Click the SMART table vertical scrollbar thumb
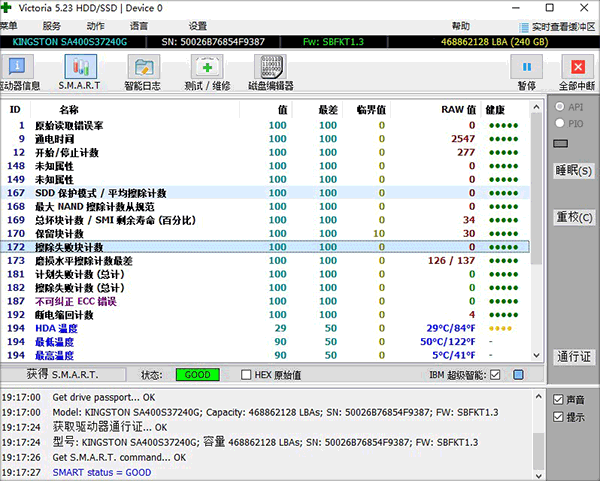The image size is (600, 481). point(536,188)
